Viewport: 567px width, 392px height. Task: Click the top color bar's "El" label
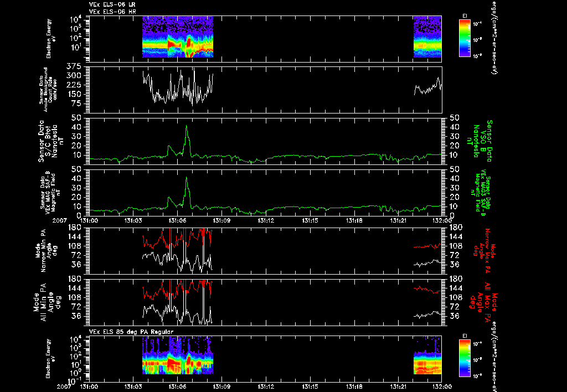[x=465, y=16]
